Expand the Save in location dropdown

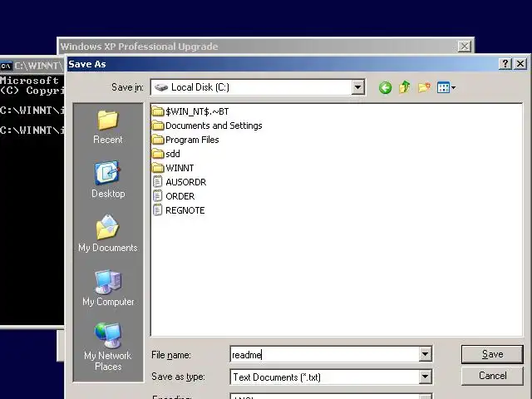point(357,87)
